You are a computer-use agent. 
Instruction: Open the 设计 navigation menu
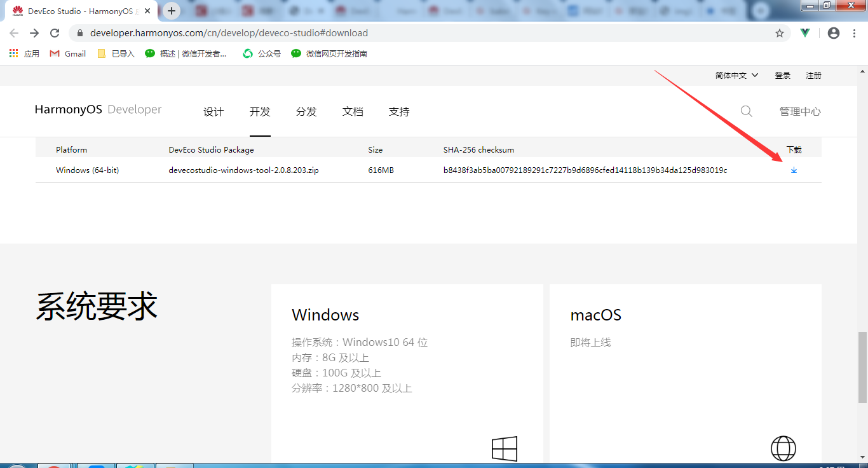tap(214, 111)
